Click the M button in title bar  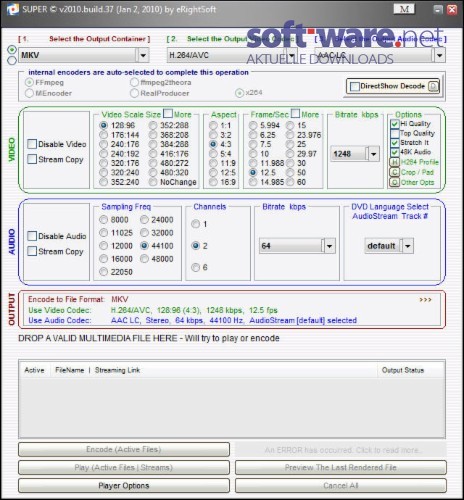pyautogui.click(x=404, y=9)
